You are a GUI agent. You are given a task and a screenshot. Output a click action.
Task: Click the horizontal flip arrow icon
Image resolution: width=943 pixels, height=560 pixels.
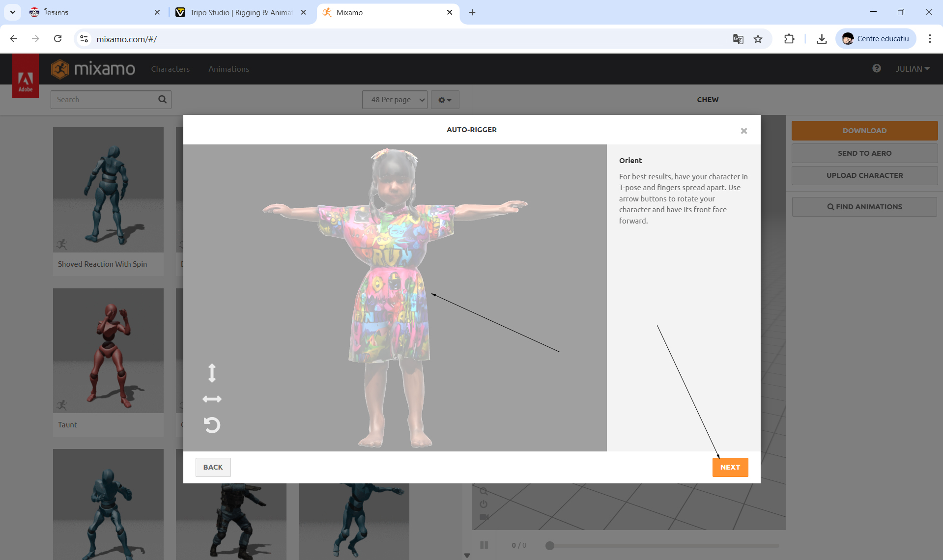[212, 399]
